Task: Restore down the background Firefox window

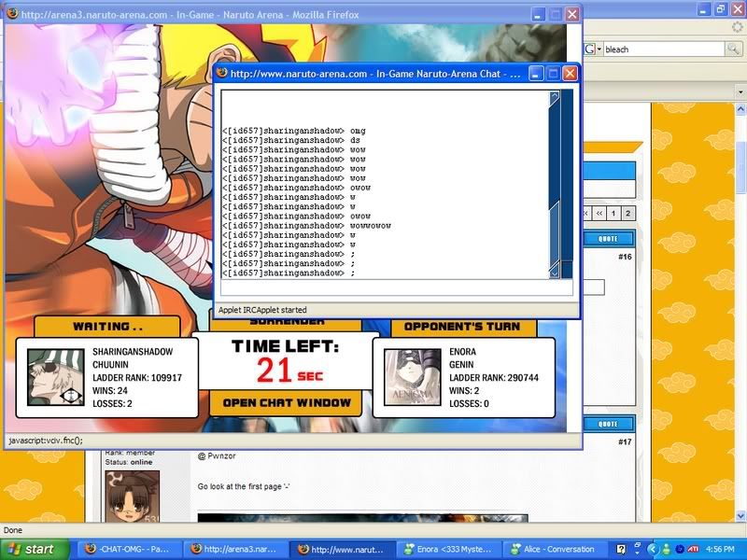Action: (x=721, y=8)
